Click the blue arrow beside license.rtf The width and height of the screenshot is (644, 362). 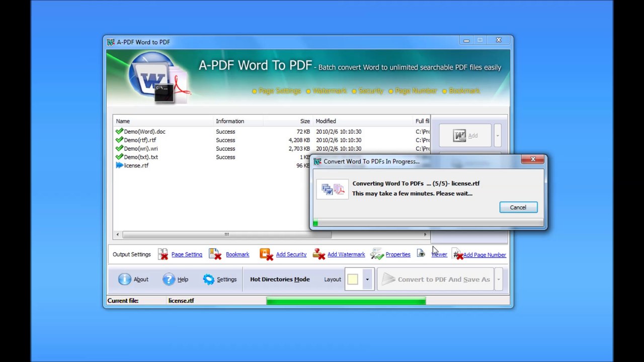(119, 165)
